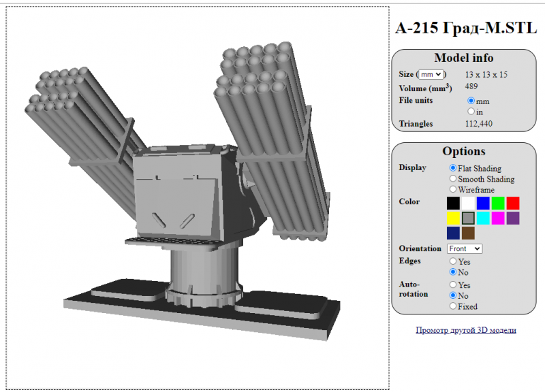Image resolution: width=545 pixels, height=392 pixels.
Task: Switch display to Wireframe
Action: (x=454, y=190)
